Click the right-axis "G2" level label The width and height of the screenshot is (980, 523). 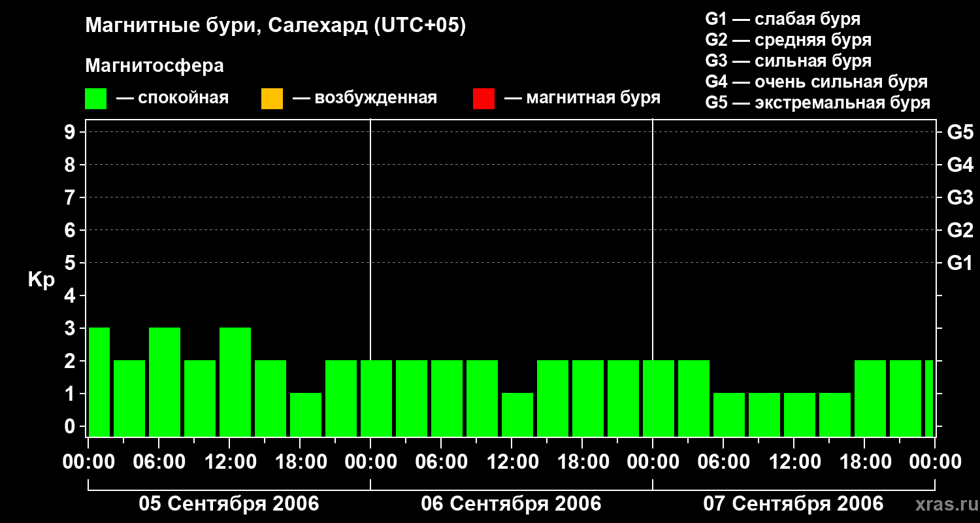960,230
